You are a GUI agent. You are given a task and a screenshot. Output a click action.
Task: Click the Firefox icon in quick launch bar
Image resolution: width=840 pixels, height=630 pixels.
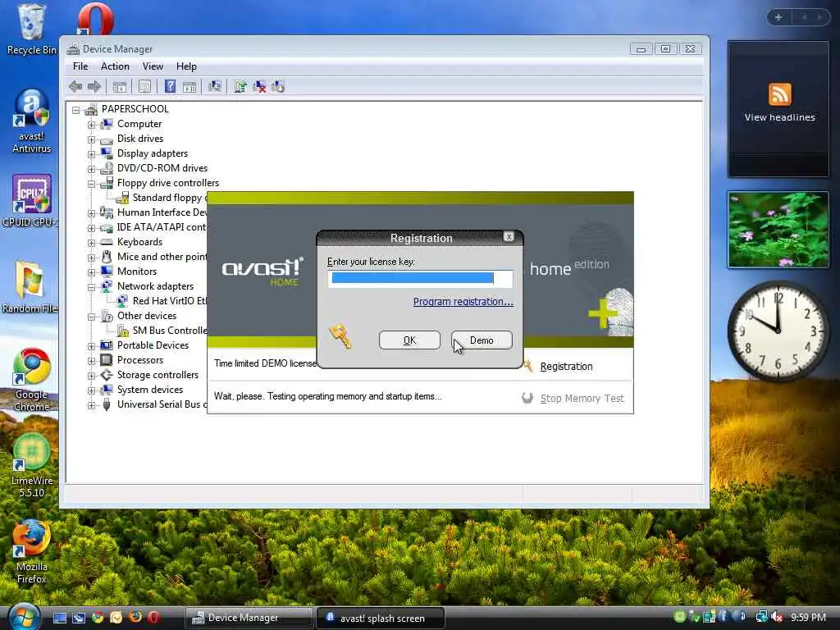pyautogui.click(x=135, y=617)
